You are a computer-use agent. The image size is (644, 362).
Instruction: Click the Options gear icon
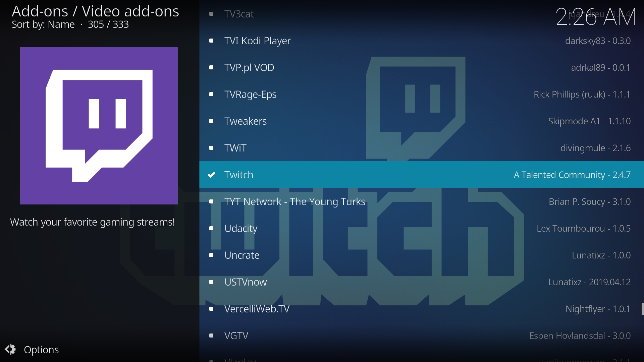pos(10,350)
